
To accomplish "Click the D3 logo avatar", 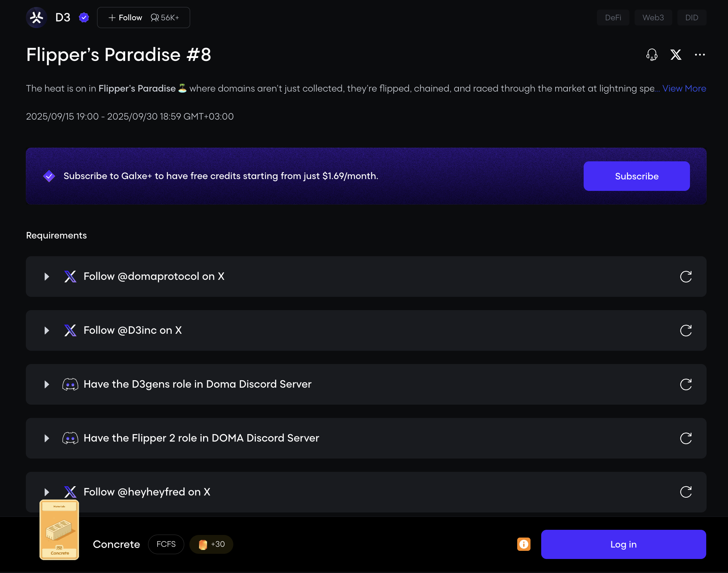I will point(37,17).
